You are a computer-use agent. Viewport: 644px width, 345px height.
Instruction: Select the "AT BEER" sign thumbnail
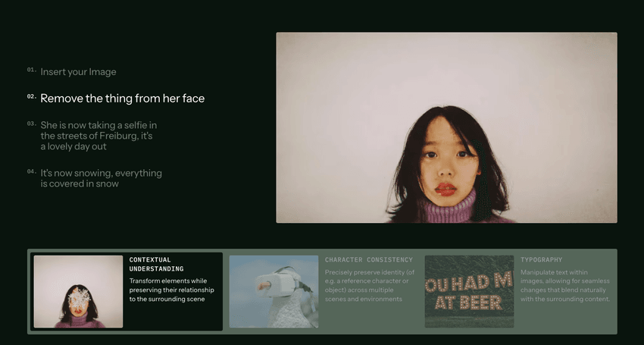click(469, 291)
